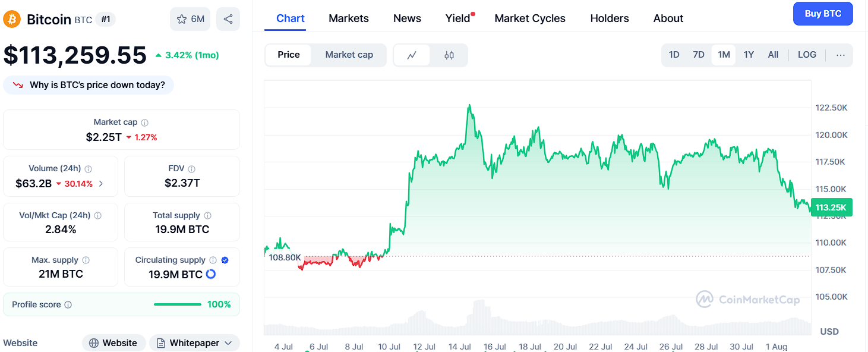868x352 pixels.
Task: Click the $2.25T market cap value
Action: (103, 137)
